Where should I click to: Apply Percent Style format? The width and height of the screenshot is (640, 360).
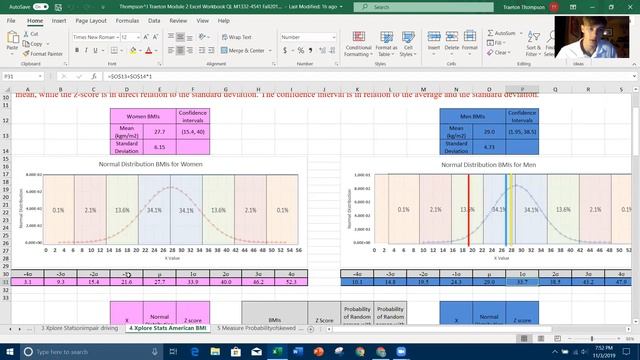pos(301,51)
